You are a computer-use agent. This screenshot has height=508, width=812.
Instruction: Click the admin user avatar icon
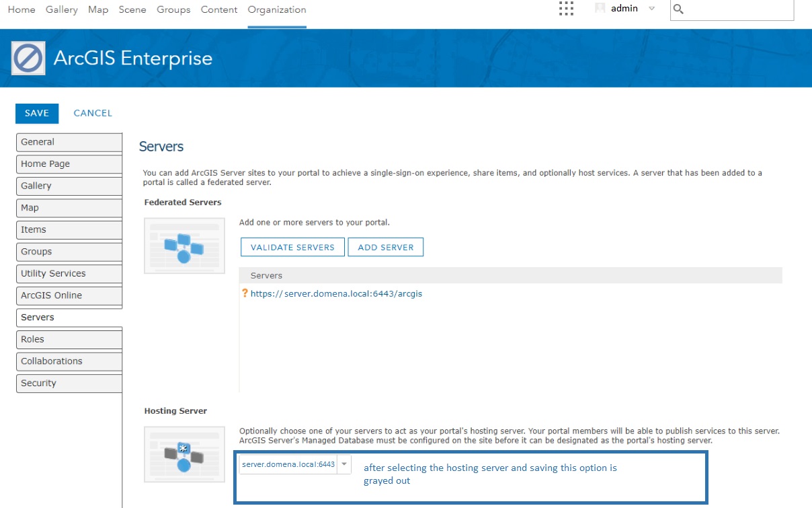[600, 8]
